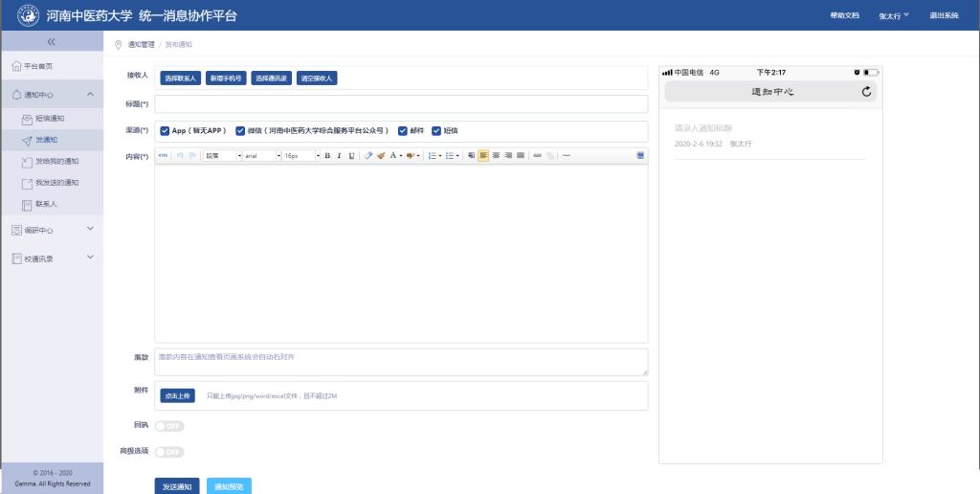Click the HTML source icon in editor

click(x=163, y=155)
